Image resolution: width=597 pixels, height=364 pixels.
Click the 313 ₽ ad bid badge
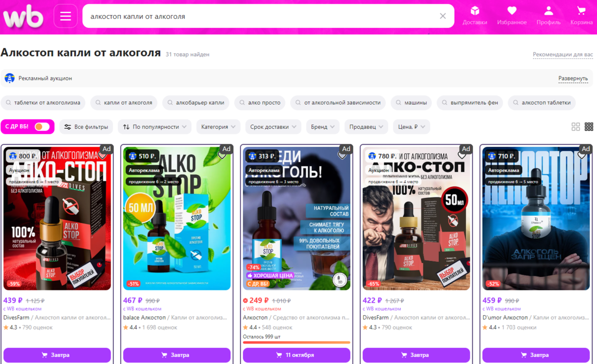tap(262, 156)
